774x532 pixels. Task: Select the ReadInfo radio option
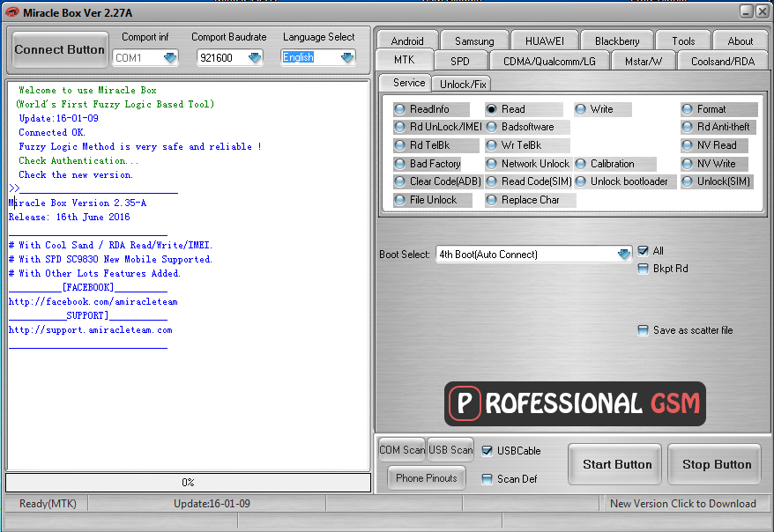[x=430, y=109]
